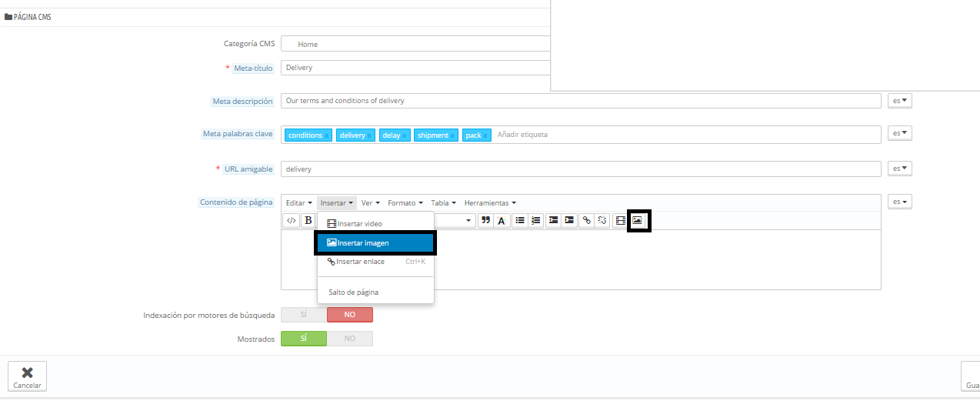This screenshot has width=980, height=401.
Task: Choose Salto de página menu entry
Action: 353,292
